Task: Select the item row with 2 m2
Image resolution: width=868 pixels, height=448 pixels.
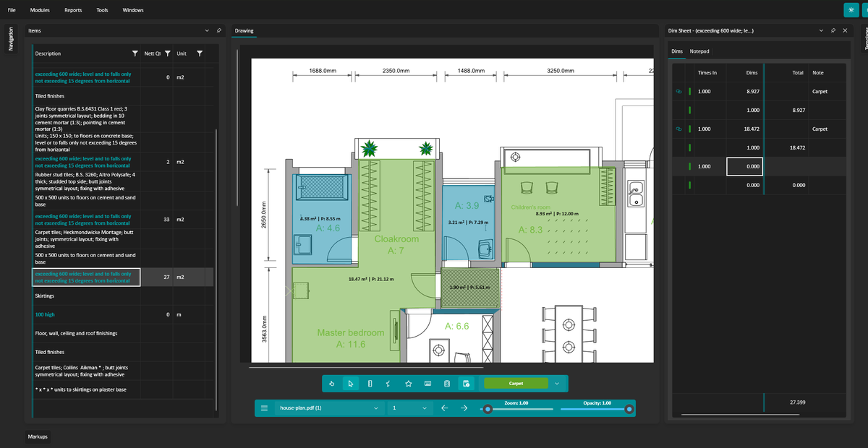Action: (x=123, y=162)
